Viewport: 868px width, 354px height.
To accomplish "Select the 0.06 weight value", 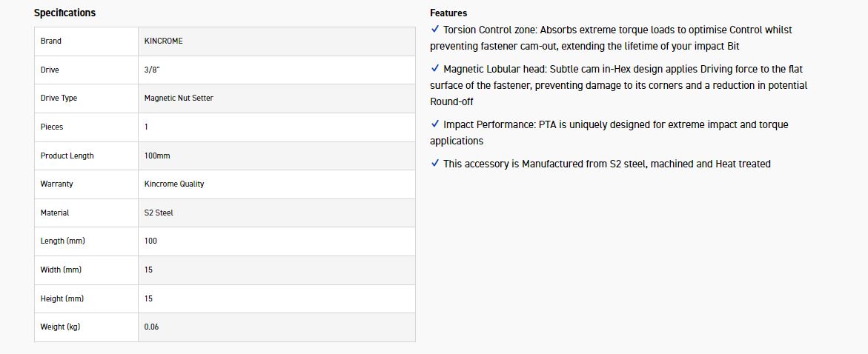I will 152,327.
